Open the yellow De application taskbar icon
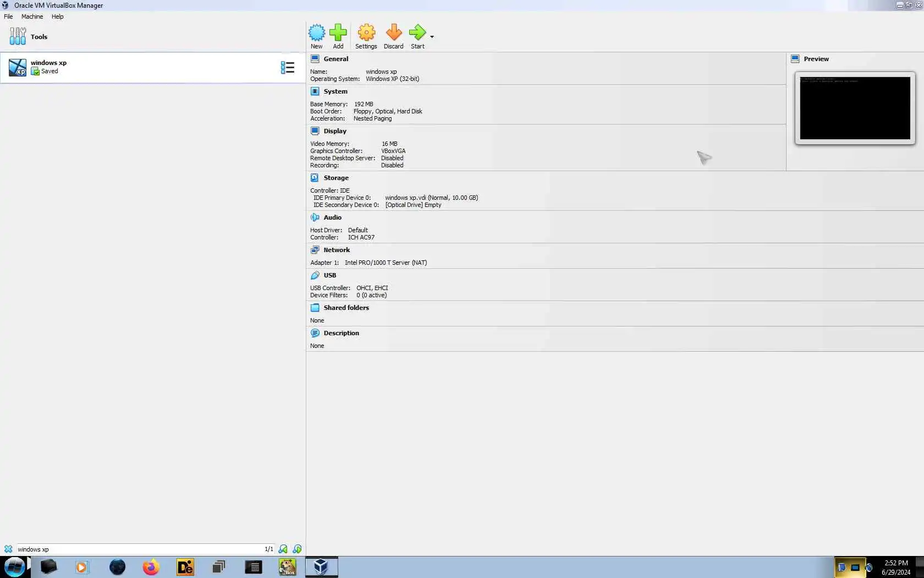Image resolution: width=924 pixels, height=578 pixels. coord(185,567)
